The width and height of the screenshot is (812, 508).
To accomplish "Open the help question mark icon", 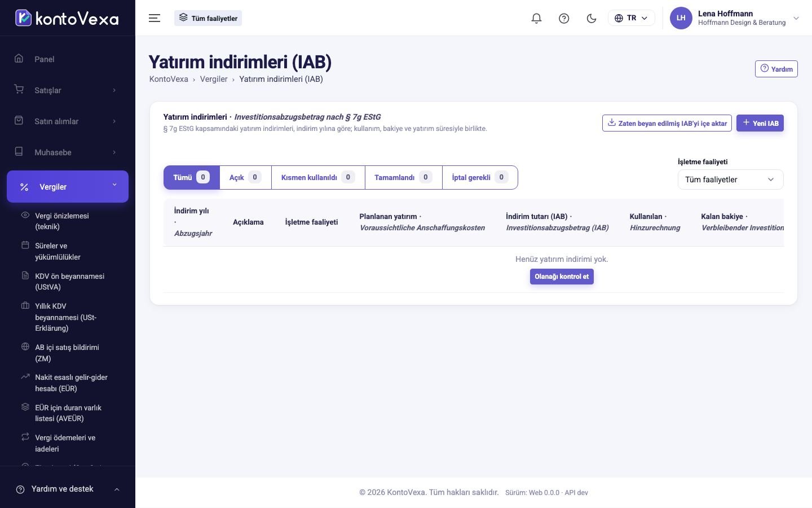I will tap(564, 18).
